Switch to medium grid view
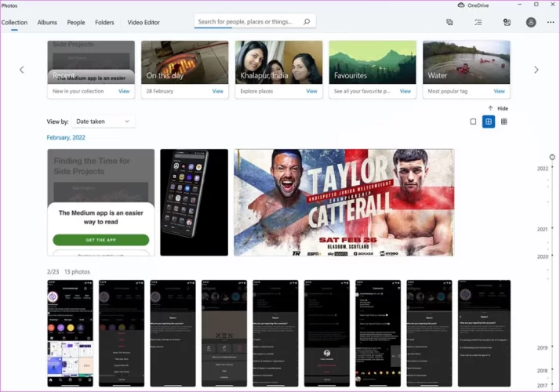 click(489, 122)
